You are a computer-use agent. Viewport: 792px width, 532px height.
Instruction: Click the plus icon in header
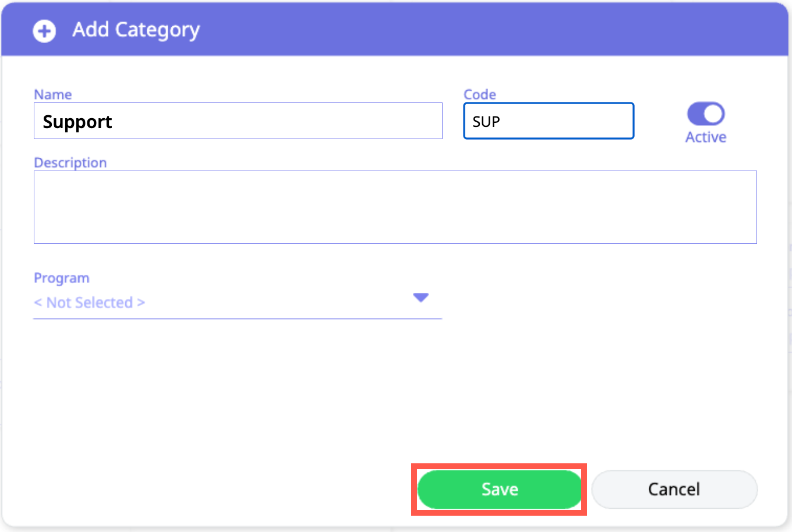click(x=44, y=31)
